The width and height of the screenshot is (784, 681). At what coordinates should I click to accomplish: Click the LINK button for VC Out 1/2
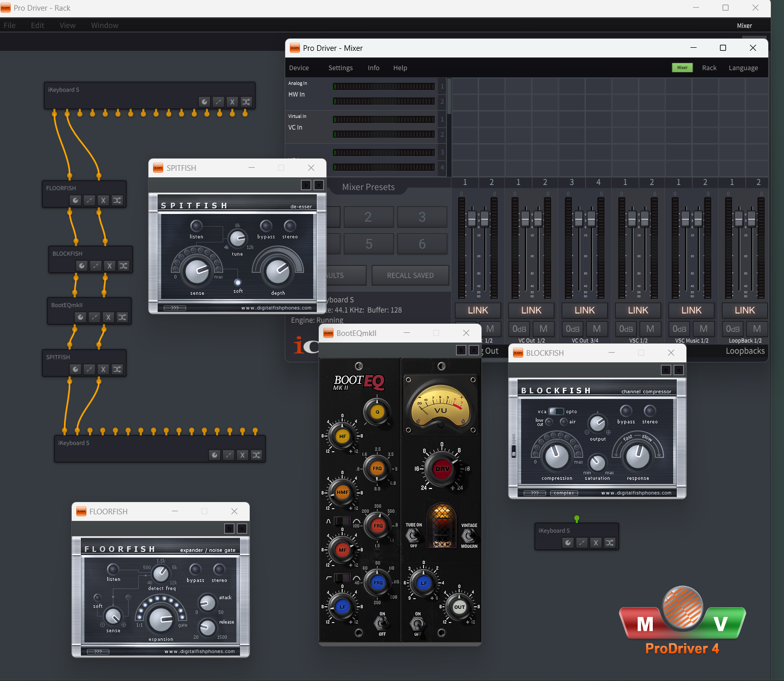pos(531,311)
